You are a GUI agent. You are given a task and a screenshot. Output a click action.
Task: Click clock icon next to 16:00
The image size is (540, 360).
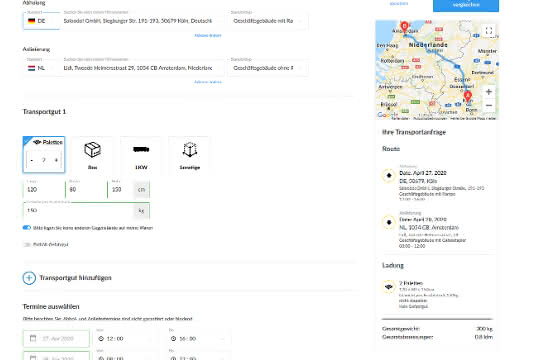(173, 339)
